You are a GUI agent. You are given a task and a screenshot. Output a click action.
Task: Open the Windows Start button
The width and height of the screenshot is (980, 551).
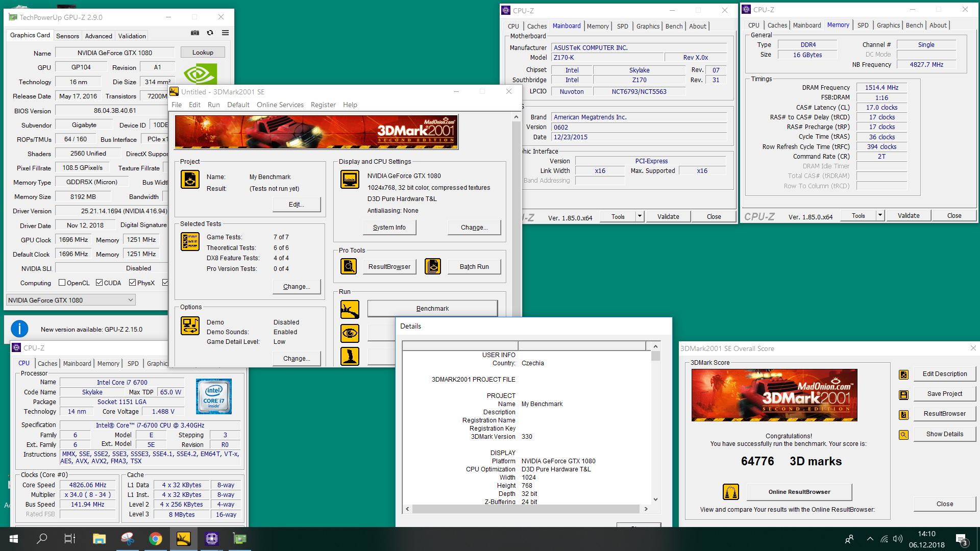(x=14, y=539)
